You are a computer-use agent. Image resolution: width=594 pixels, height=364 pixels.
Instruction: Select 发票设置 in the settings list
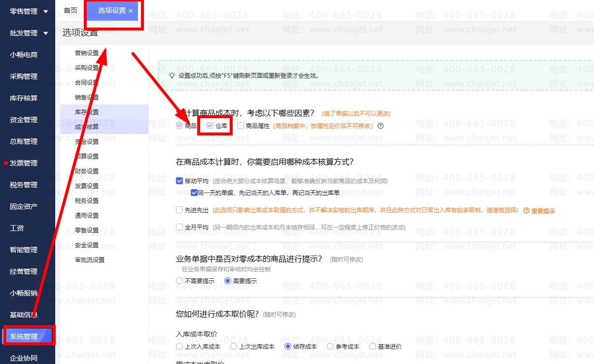tap(87, 186)
